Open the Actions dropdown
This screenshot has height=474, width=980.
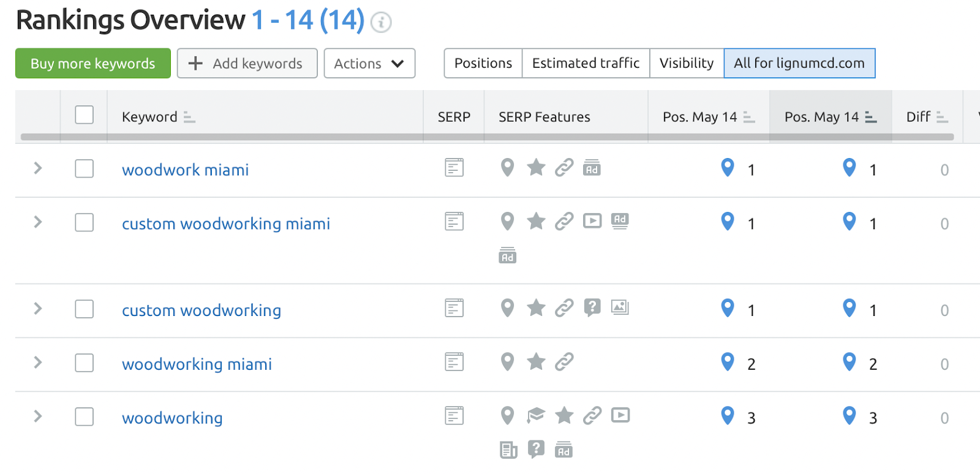coord(369,64)
